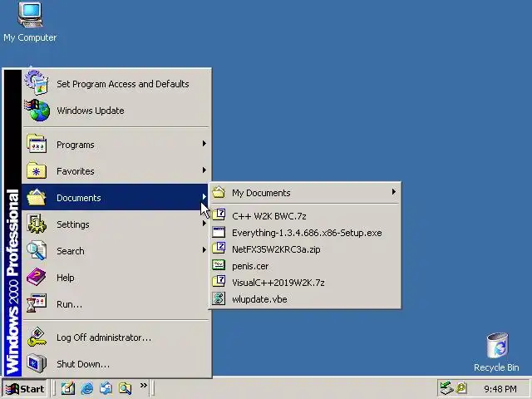Expand the Documents submenu arrow

(x=204, y=196)
